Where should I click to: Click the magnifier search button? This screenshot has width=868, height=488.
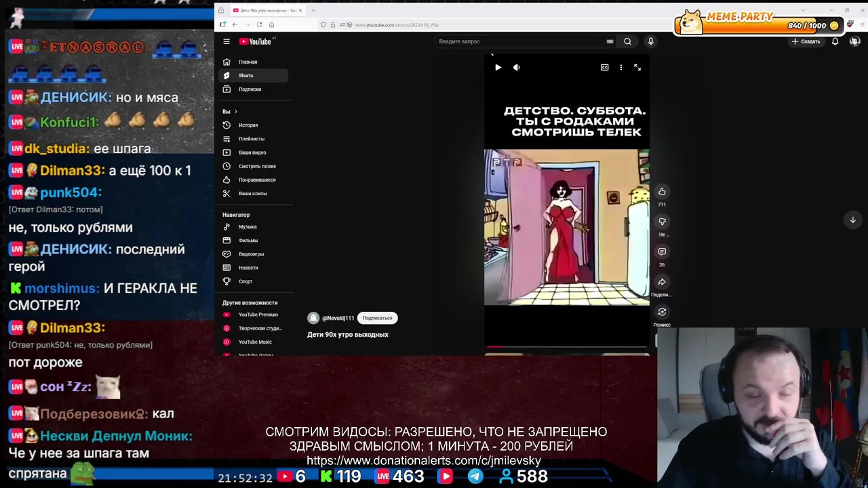point(627,41)
